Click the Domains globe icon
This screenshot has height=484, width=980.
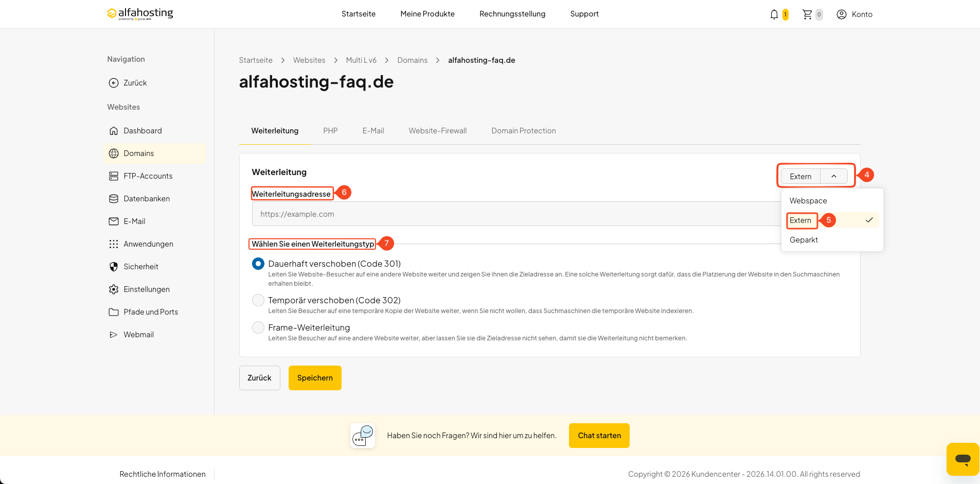tap(114, 153)
